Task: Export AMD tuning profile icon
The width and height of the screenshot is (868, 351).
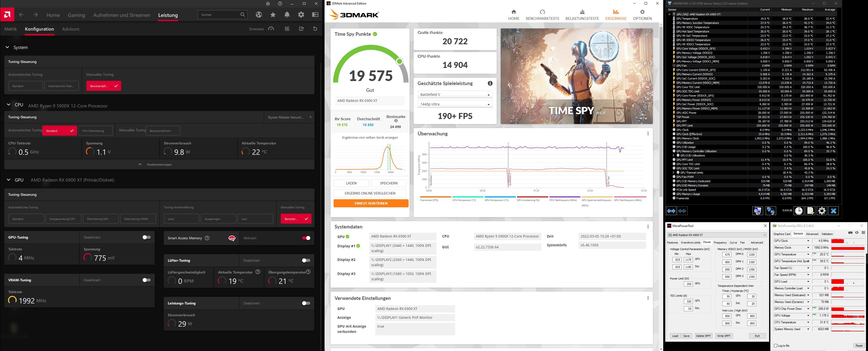Action: coord(301,29)
